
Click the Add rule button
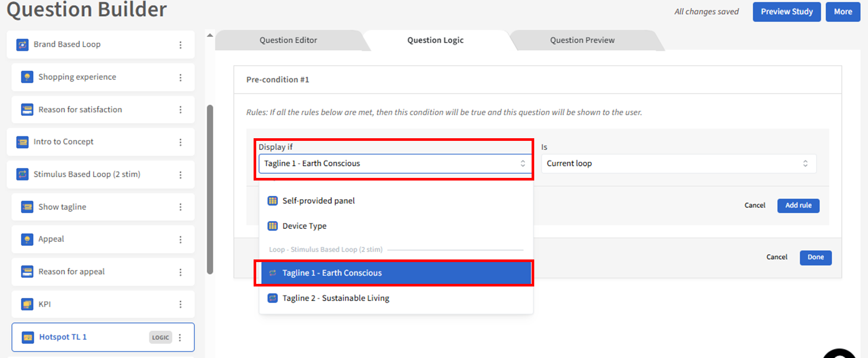798,205
